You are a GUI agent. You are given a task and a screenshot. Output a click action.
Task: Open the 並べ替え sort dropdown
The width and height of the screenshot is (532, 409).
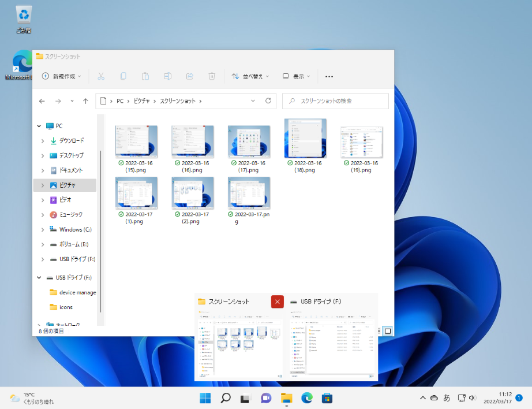tap(250, 76)
